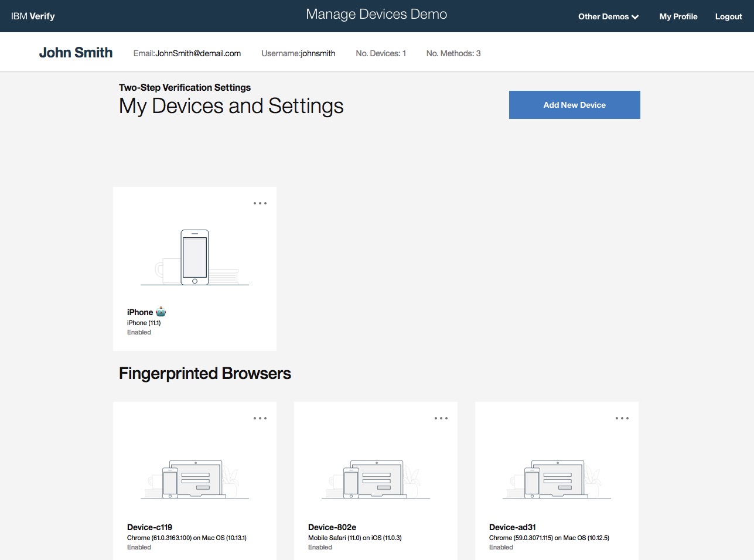Viewport: 754px width, 560px height.
Task: Click Chrome (61.0.3163.100) on Mac OS text
Action: click(187, 538)
